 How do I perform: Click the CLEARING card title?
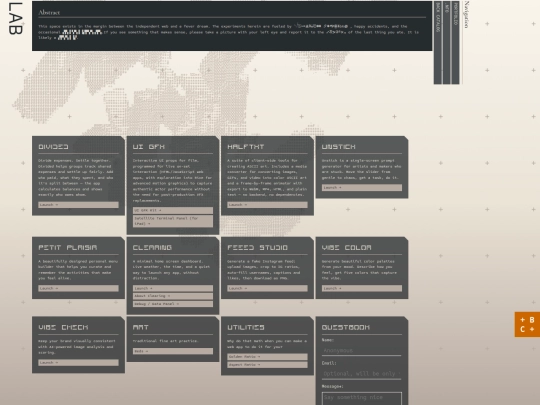point(152,248)
